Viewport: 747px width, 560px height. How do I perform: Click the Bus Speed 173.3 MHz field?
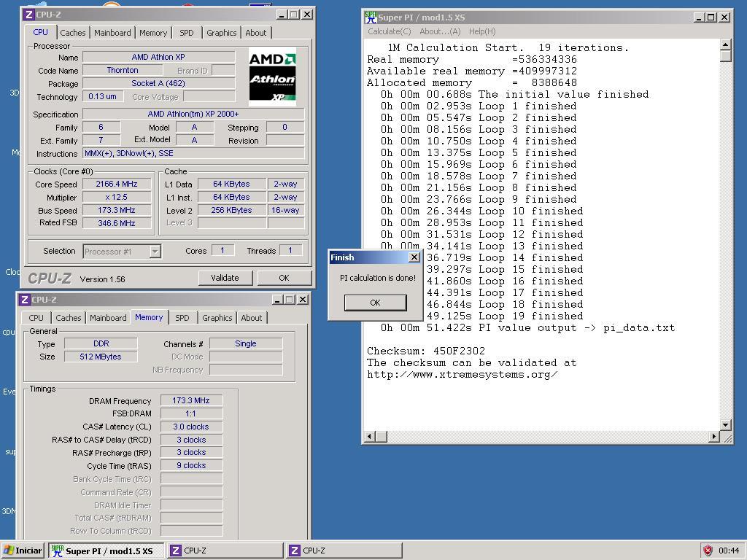click(x=117, y=210)
